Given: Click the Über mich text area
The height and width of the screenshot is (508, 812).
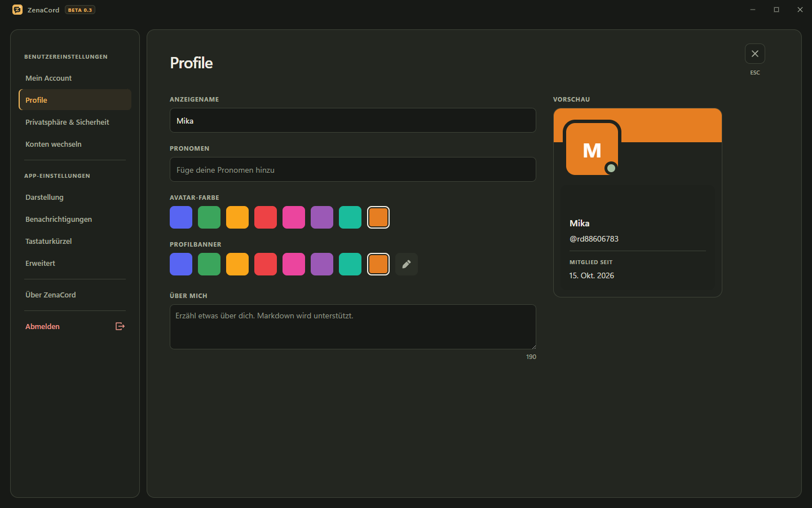Looking at the screenshot, I should point(353,327).
